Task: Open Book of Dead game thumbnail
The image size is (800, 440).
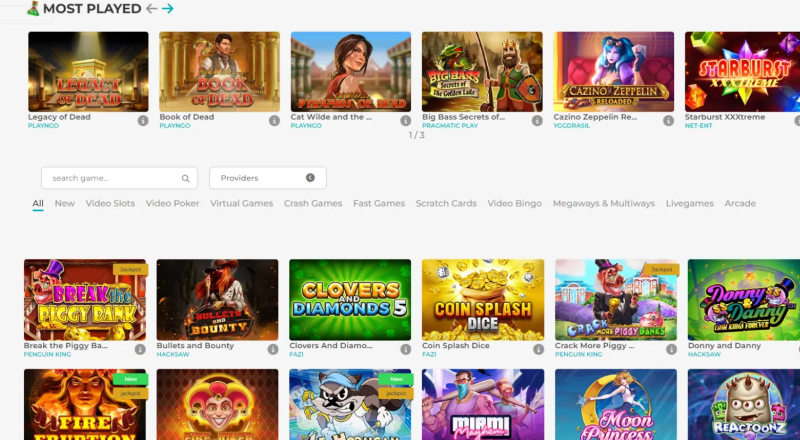Action: [219, 71]
